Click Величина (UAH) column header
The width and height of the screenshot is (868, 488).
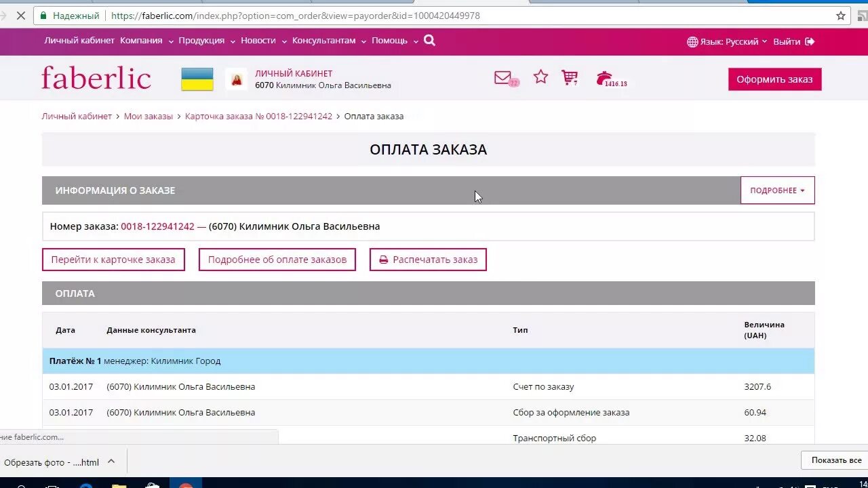click(764, 330)
